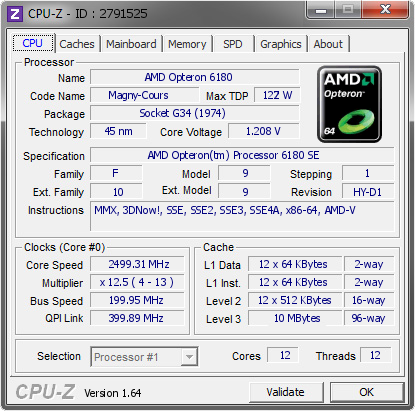Screen dimensions: 415x411
Task: Open the About tab
Action: click(x=328, y=44)
